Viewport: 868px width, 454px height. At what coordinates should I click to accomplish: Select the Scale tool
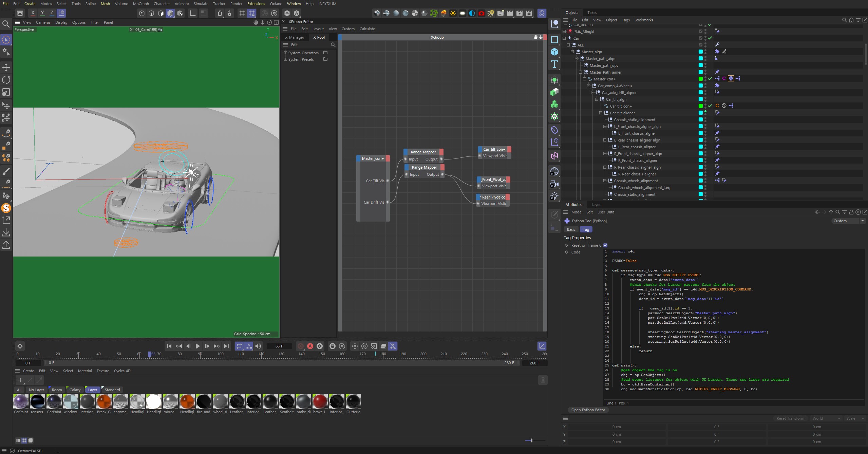6,92
